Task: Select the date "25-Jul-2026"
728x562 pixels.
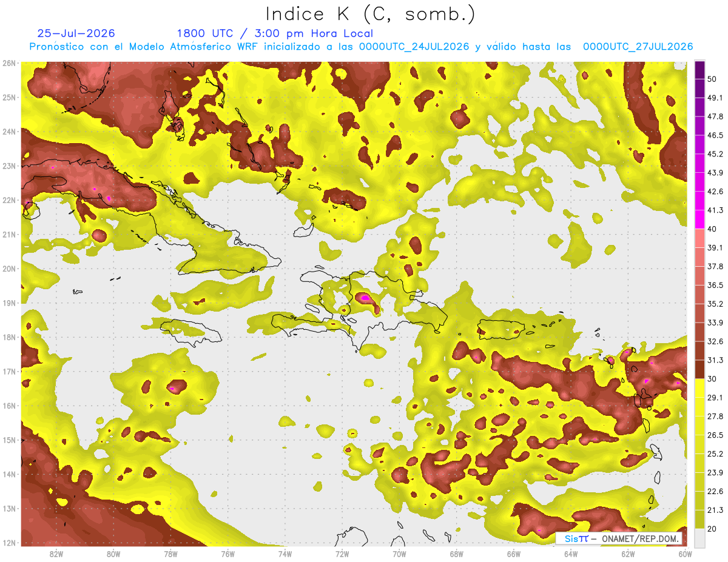Action: pos(76,33)
